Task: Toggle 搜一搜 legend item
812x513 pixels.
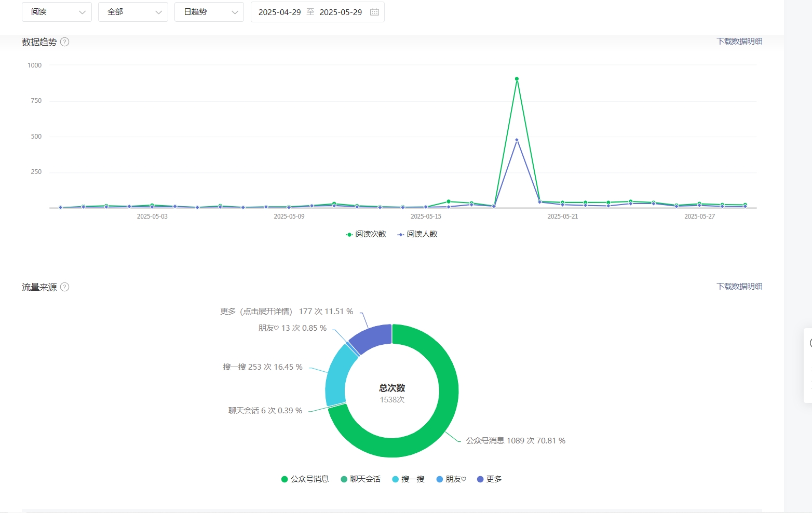Action: click(409, 479)
